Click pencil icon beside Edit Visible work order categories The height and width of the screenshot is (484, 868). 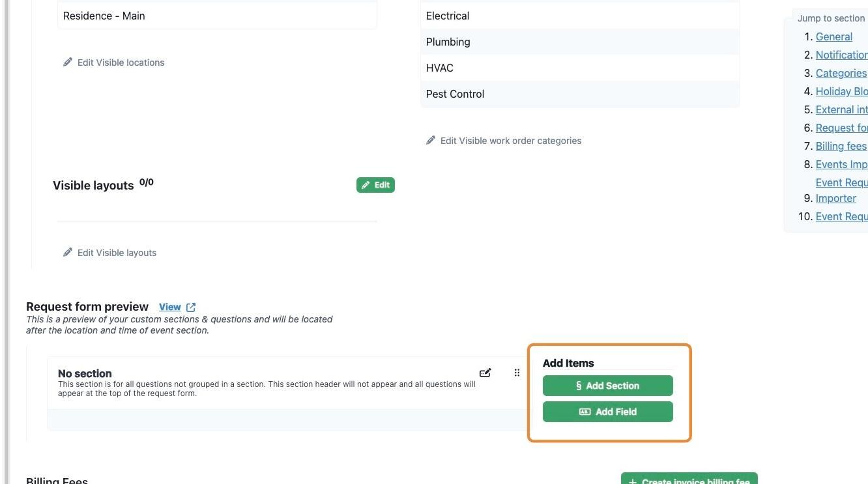click(431, 141)
